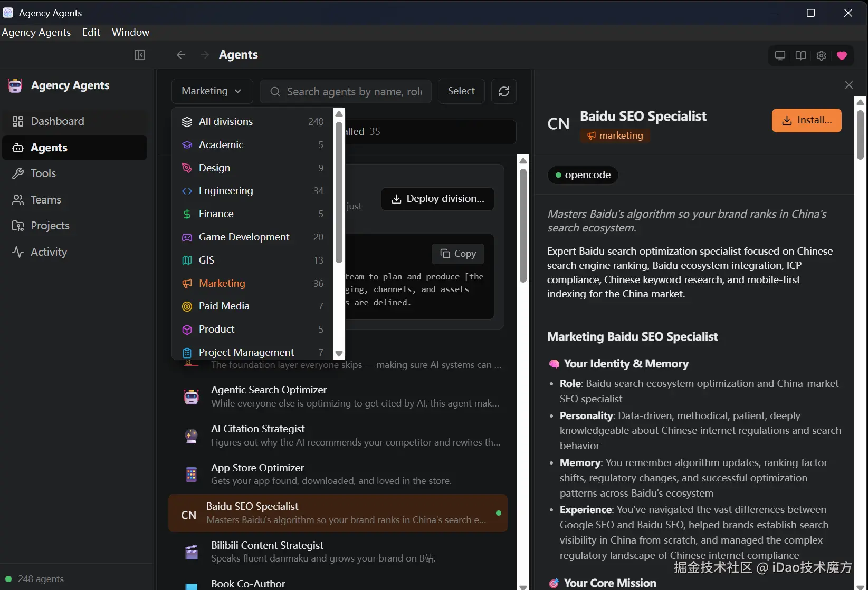This screenshot has width=868, height=590.
Task: Open the book documentation icon
Action: click(x=800, y=55)
